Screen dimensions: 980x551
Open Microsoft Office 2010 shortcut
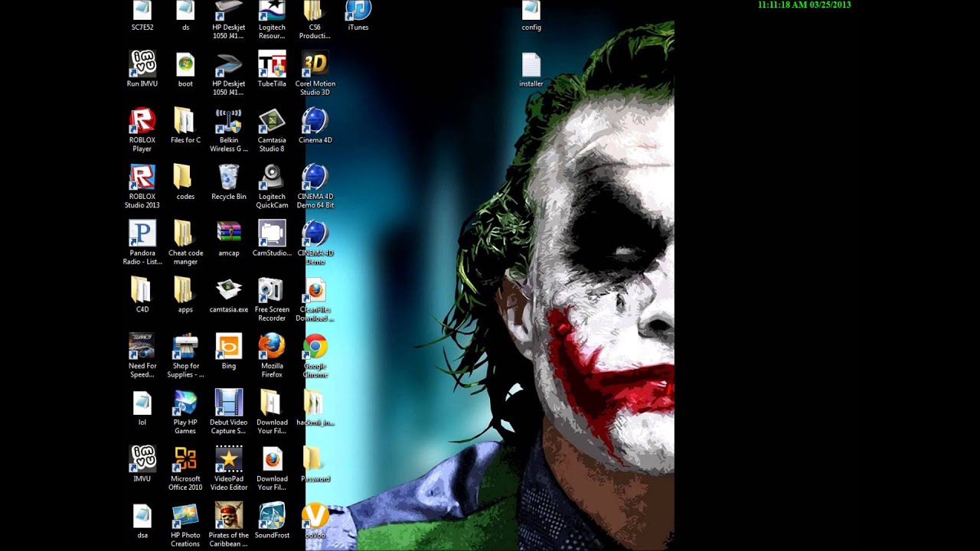click(x=185, y=468)
